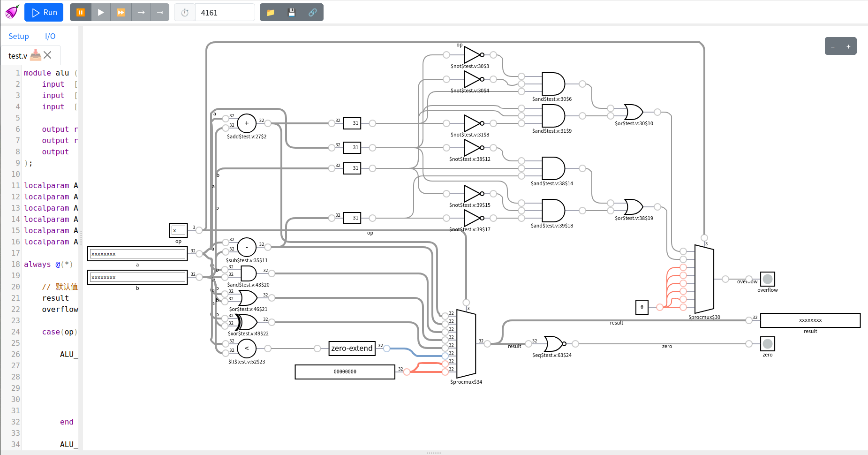Run simulation until next event arrow-to-bar button

[x=160, y=13]
